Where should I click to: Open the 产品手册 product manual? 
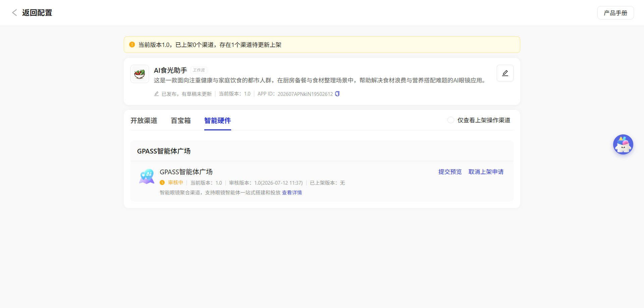click(615, 13)
